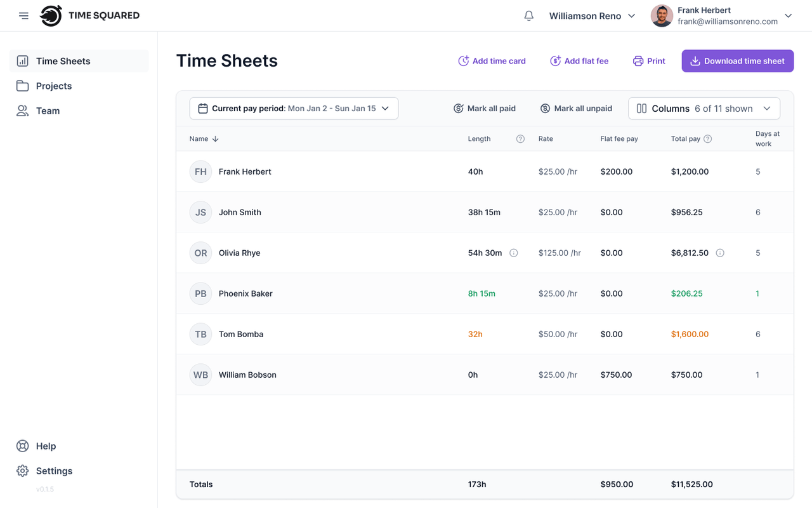Click info icon beside $6,812.50 total

[720, 253]
